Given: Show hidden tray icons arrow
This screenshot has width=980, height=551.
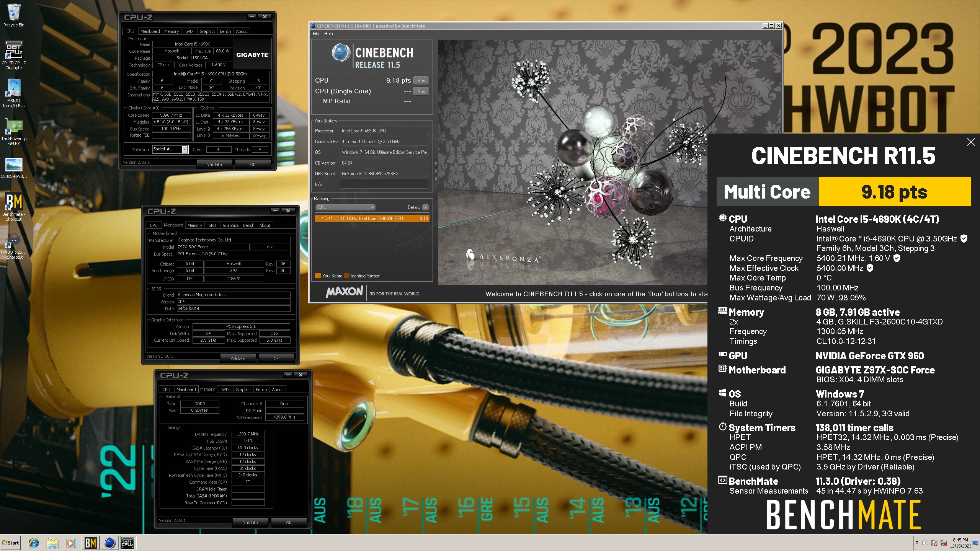Looking at the screenshot, I should coord(917,543).
